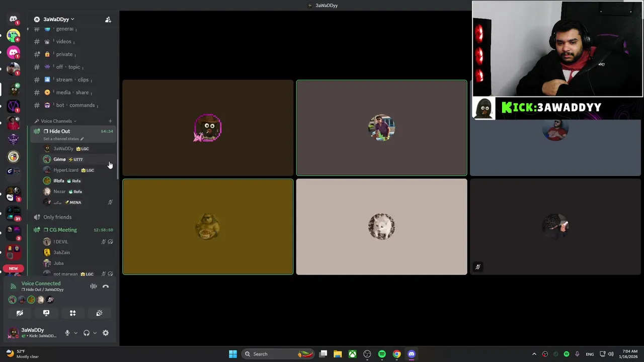Open the private text channel
This screenshot has width=644, height=362.
tap(72, 54)
